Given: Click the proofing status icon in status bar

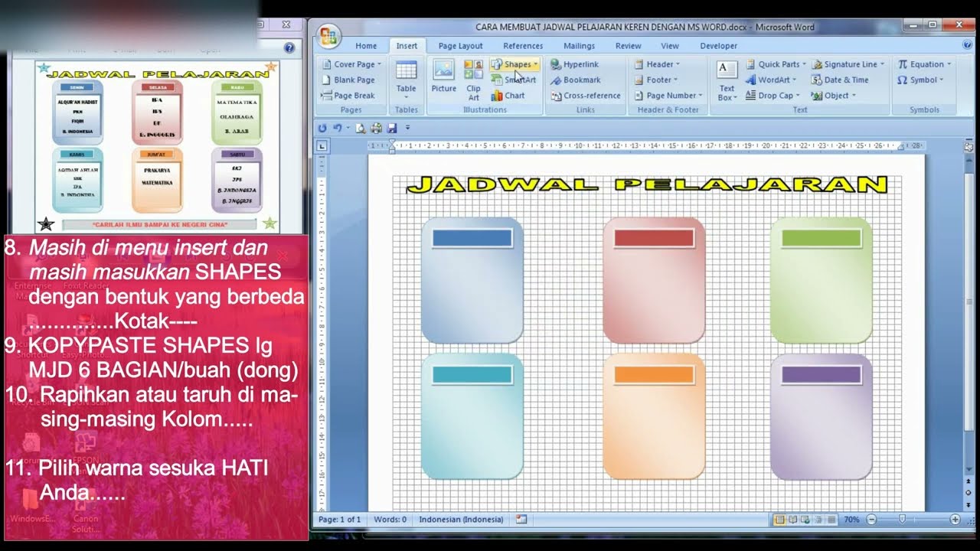Looking at the screenshot, I should pyautogui.click(x=521, y=520).
